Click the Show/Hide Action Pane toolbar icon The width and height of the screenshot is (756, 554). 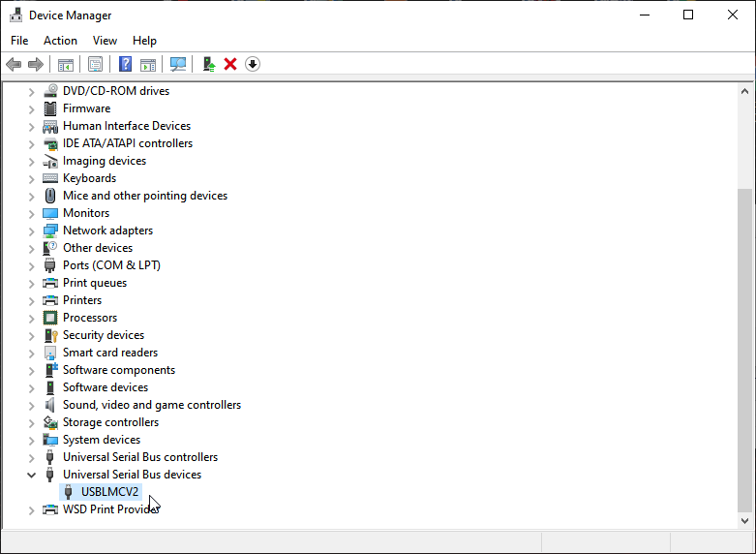point(148,64)
